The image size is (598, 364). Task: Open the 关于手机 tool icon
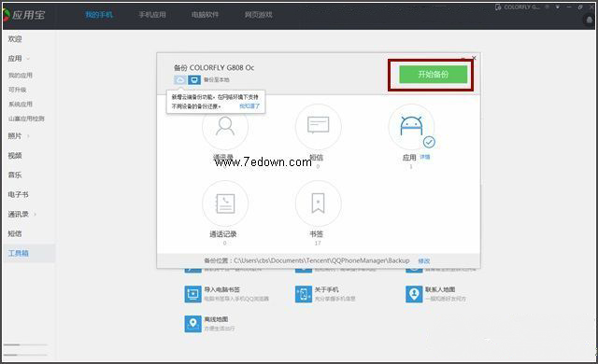click(x=304, y=294)
